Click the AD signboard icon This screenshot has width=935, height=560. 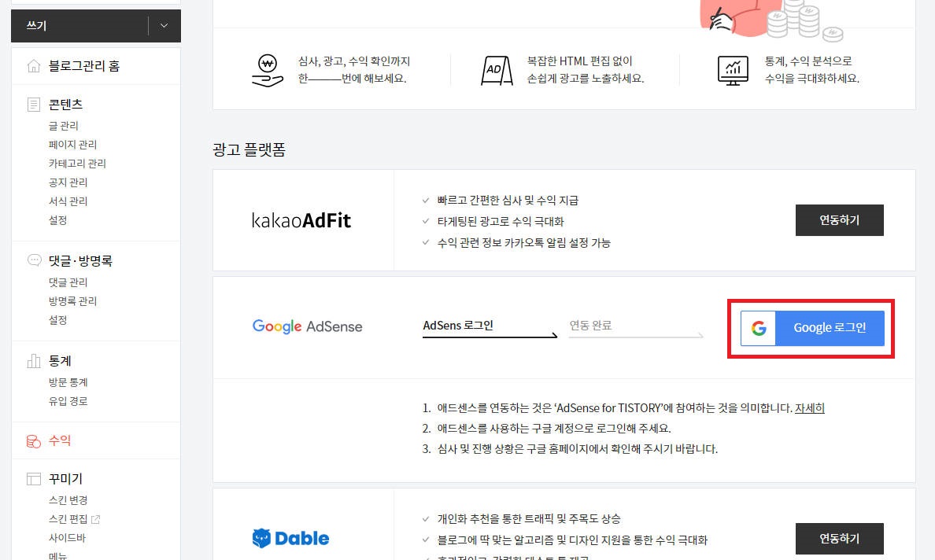pos(497,70)
